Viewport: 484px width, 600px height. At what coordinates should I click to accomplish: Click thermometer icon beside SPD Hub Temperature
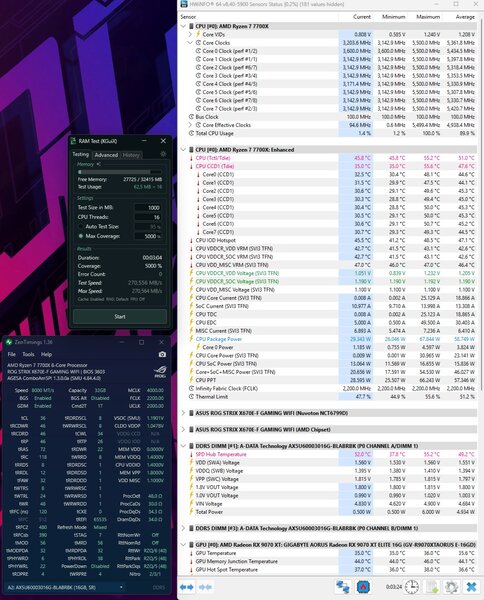[x=191, y=454]
